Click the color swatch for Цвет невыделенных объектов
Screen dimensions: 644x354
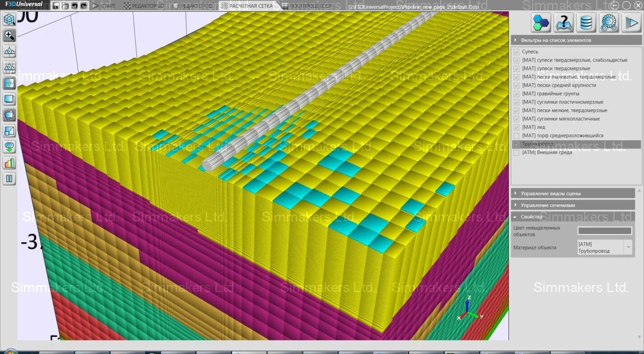click(605, 231)
